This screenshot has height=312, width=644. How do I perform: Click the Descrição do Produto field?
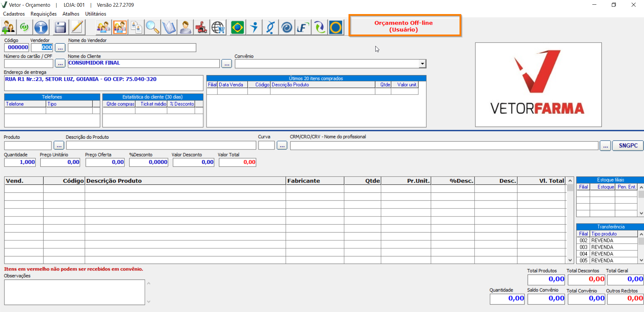161,145
